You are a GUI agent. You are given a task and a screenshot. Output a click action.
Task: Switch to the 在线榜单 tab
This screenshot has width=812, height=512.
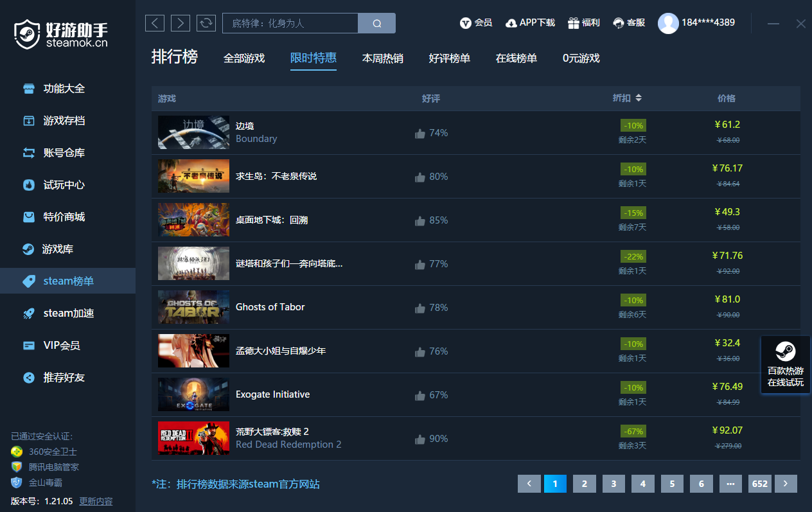(516, 58)
